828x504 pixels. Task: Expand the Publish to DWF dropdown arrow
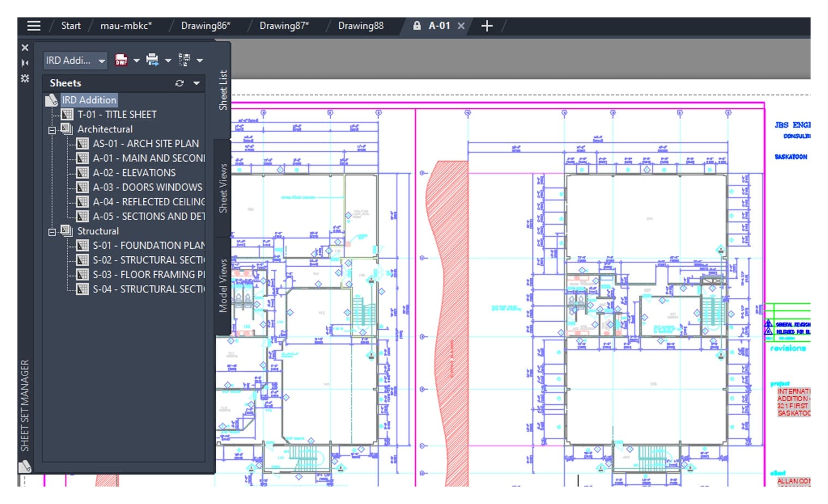137,60
